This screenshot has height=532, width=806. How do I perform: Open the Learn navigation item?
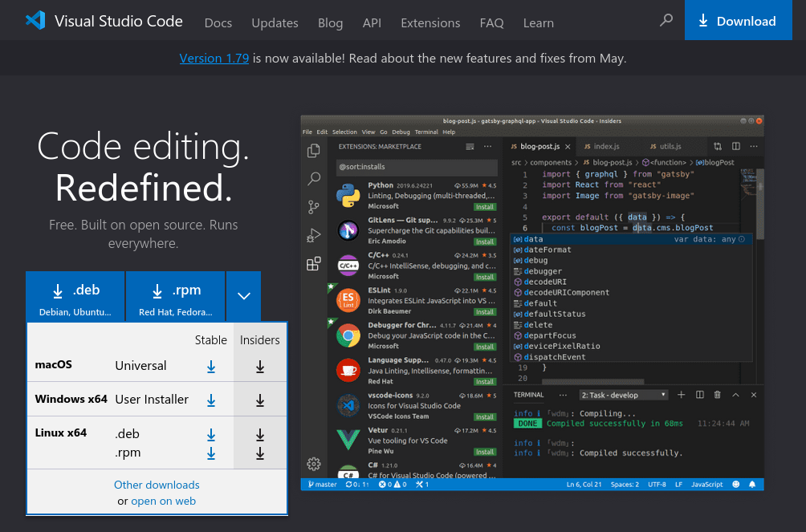click(x=538, y=22)
